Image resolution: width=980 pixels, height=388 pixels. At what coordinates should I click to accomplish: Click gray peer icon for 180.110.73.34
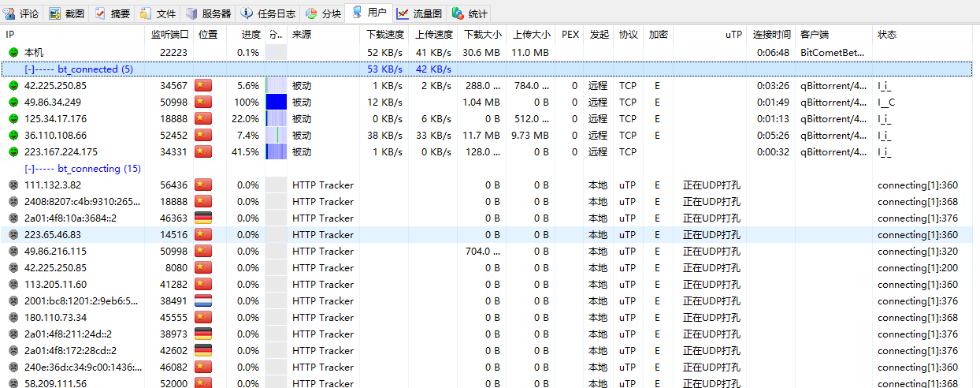click(x=13, y=317)
